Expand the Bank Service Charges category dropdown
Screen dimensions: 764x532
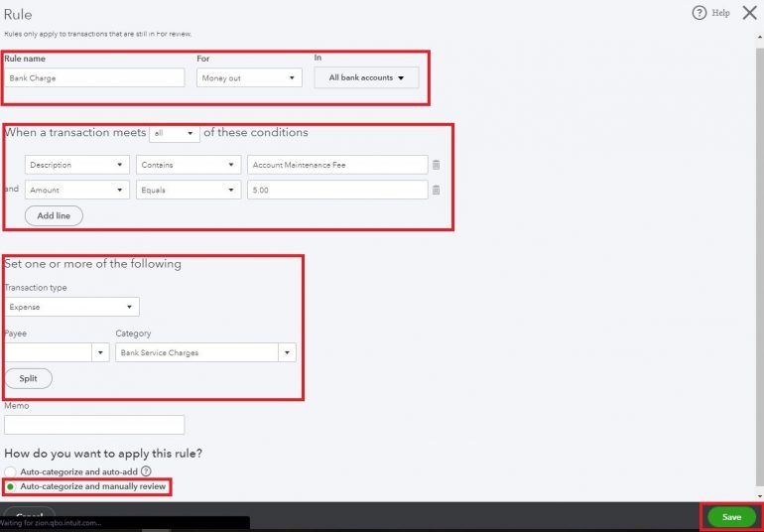pyautogui.click(x=287, y=352)
